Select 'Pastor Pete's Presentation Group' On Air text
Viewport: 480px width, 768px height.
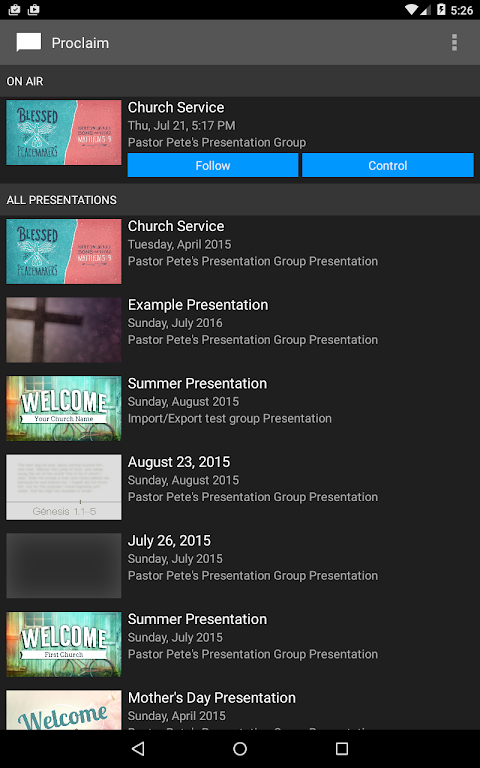217,143
